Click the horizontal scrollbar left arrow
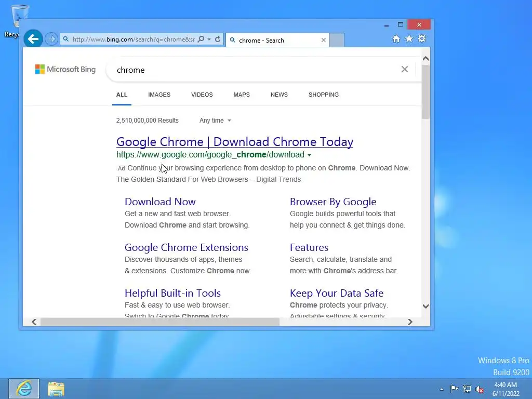 [x=34, y=322]
